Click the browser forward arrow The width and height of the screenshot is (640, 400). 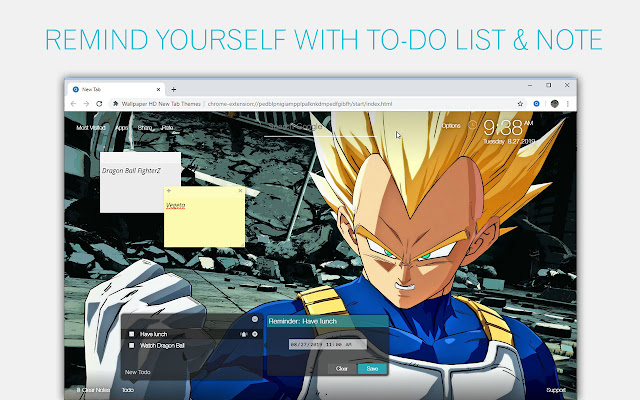click(86, 104)
